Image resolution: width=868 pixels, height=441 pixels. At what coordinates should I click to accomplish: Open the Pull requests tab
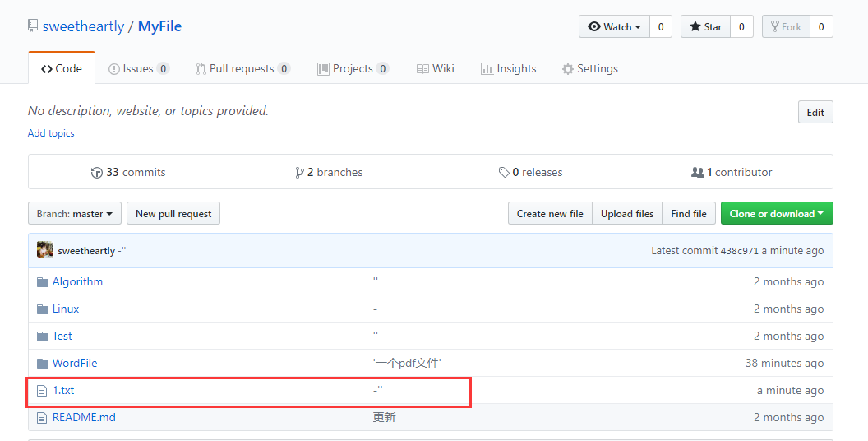pos(242,68)
